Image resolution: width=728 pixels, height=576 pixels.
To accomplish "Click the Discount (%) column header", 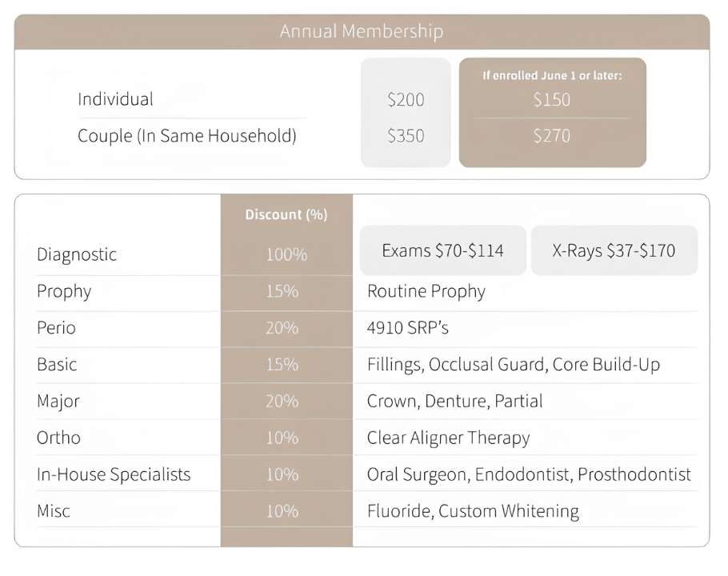I will tap(286, 214).
